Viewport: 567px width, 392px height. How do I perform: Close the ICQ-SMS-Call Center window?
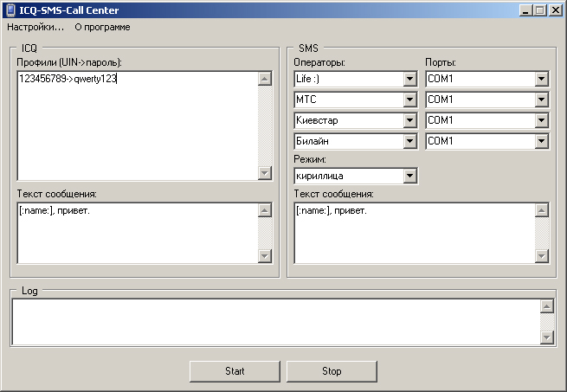[x=555, y=10]
